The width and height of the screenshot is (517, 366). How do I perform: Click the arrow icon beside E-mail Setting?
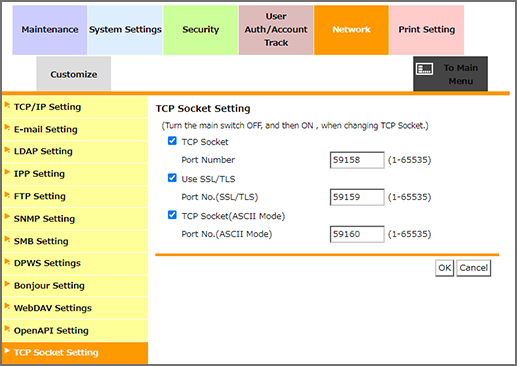click(7, 128)
